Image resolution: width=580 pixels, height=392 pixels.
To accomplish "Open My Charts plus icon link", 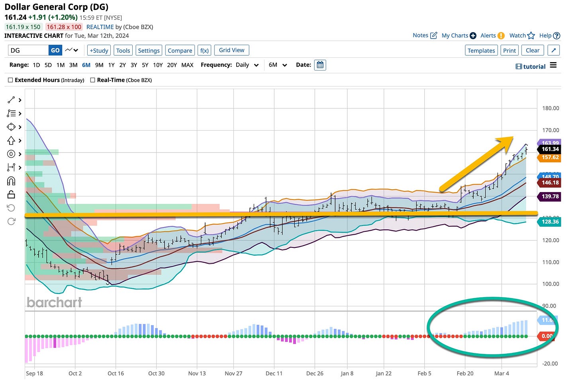I will pyautogui.click(x=459, y=35).
